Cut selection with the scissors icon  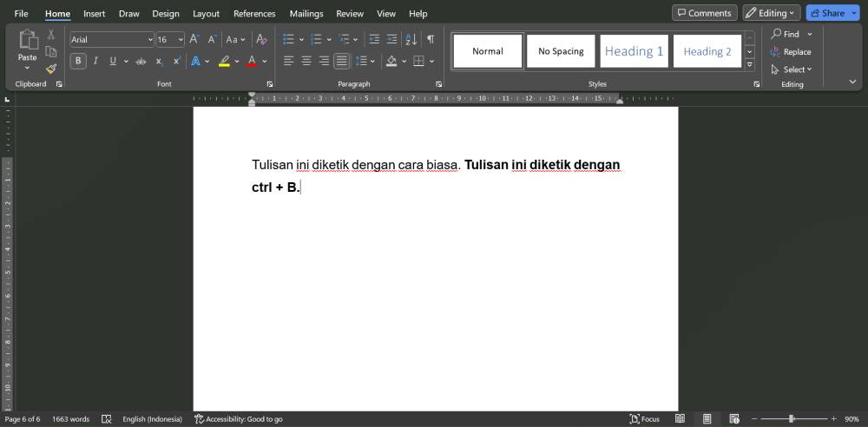[51, 35]
